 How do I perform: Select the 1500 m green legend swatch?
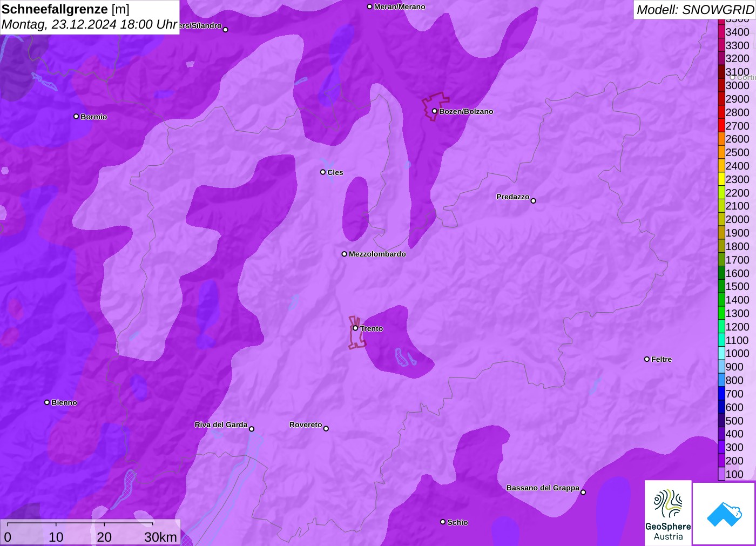(721, 286)
